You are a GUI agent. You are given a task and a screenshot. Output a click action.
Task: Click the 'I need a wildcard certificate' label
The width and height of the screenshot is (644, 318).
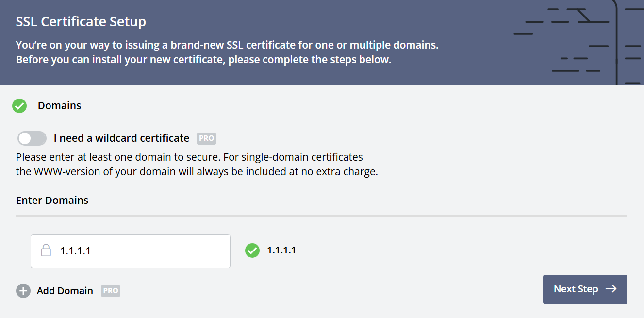click(x=121, y=138)
